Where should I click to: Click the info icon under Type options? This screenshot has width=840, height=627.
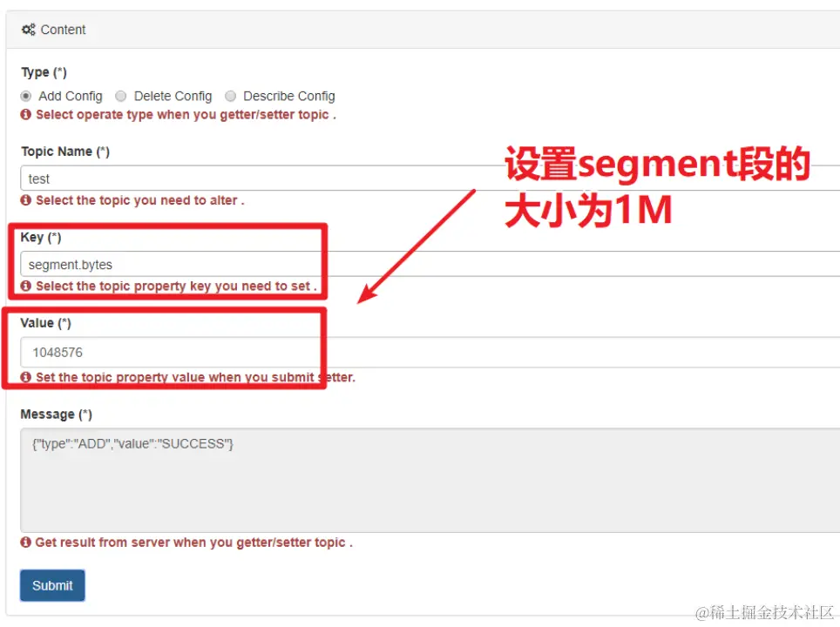click(x=26, y=114)
